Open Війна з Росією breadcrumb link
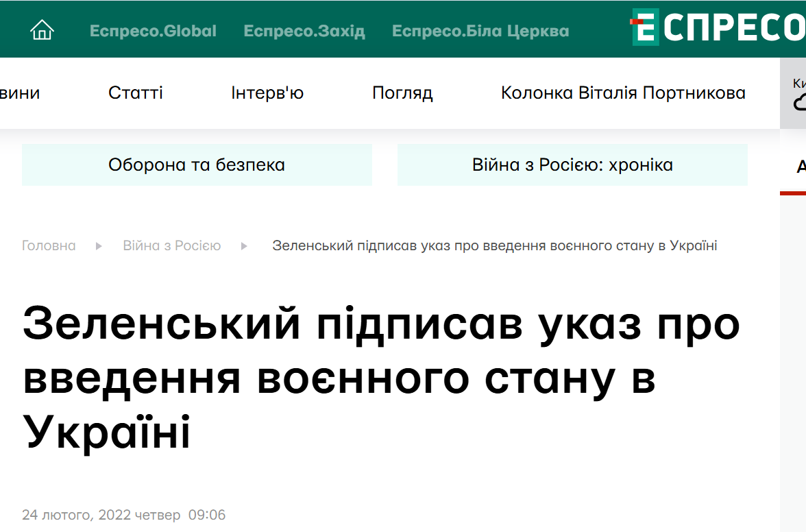 171,245
